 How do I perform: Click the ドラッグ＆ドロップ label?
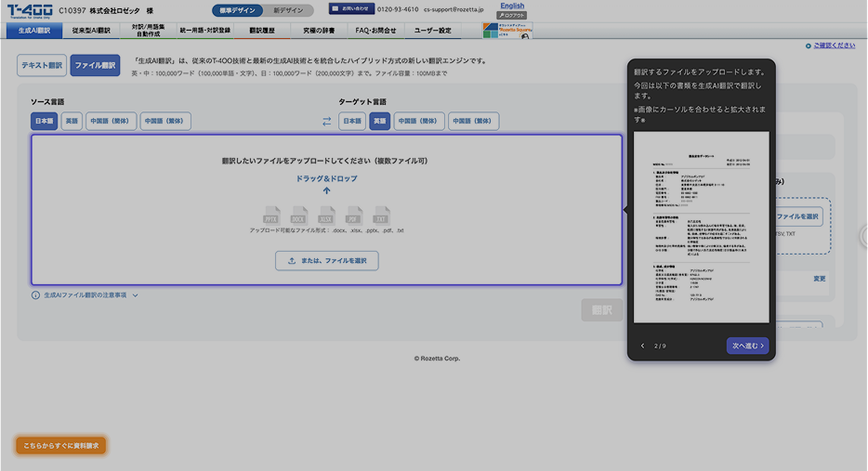(326, 178)
